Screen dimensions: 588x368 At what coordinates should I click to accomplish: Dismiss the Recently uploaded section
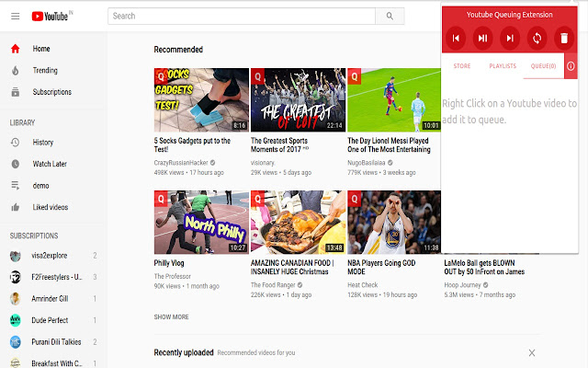[x=532, y=352]
